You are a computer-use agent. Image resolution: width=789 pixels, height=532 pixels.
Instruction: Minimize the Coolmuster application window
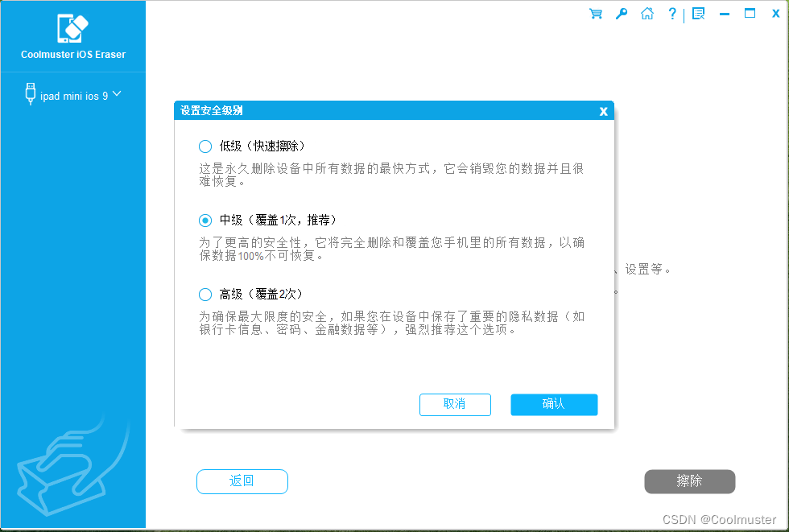click(724, 14)
